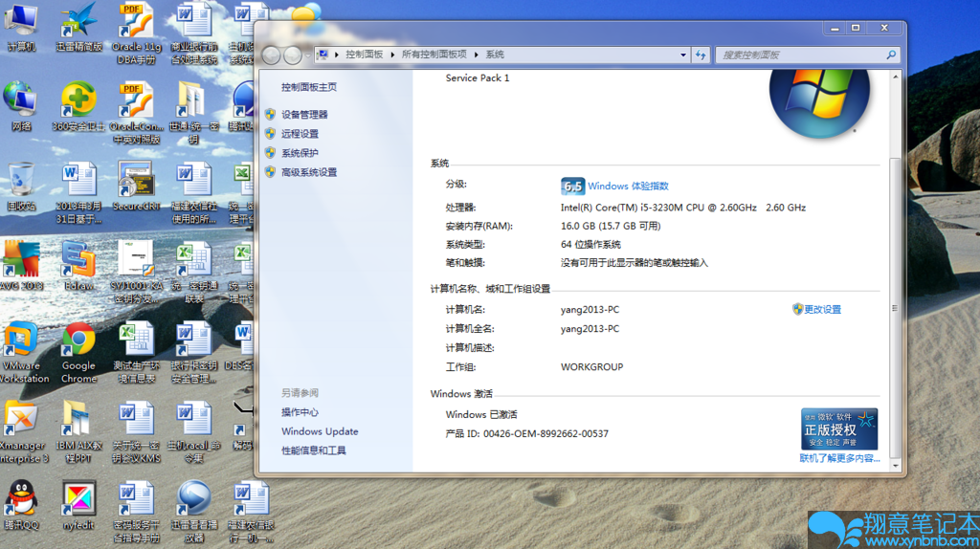The width and height of the screenshot is (980, 549).
Task: Go to 控制面板 in the breadcrumb
Action: point(365,55)
